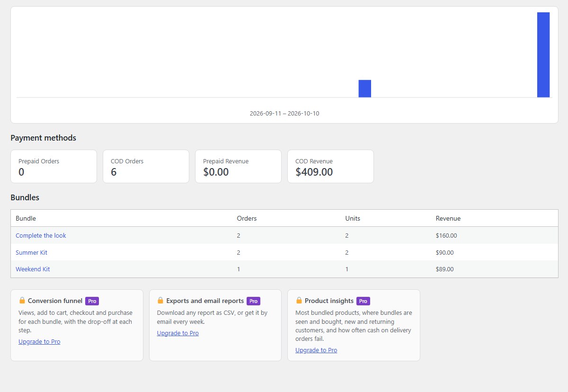Click the lock icon beside Conversion funnel
This screenshot has width=568, height=392.
pos(22,300)
